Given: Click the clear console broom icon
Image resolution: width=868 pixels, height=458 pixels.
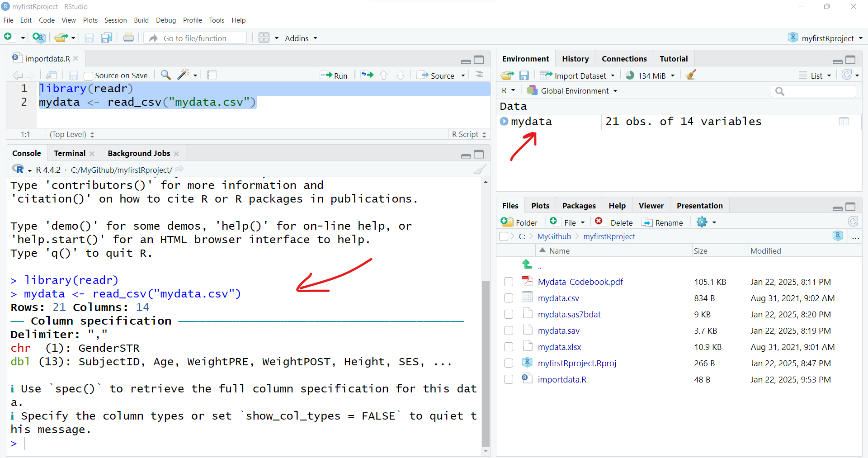Looking at the screenshot, I should point(480,170).
